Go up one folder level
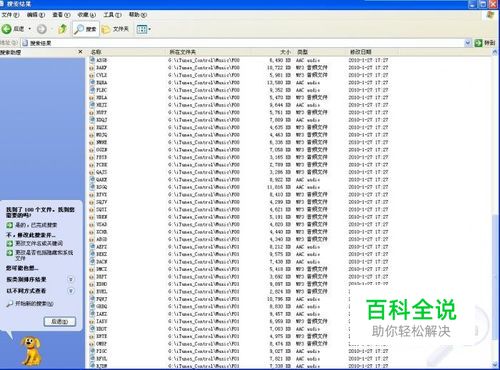Screen dimensions: 500x370 tap(62, 29)
